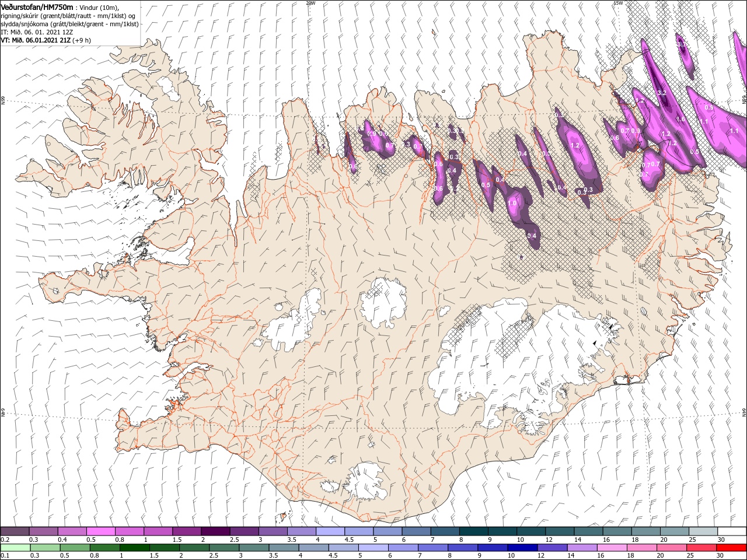747x560 pixels.
Task: Click the 0.1 label under the rain scale
Action: point(5,556)
